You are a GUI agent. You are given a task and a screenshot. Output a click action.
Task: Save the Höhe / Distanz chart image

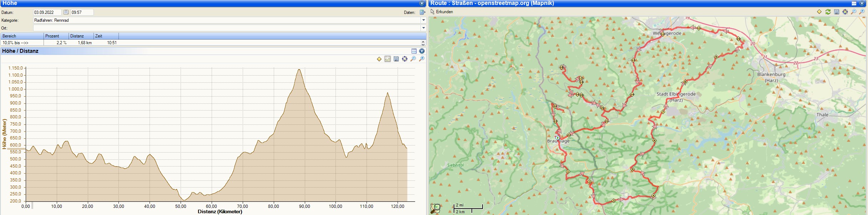[x=396, y=59]
